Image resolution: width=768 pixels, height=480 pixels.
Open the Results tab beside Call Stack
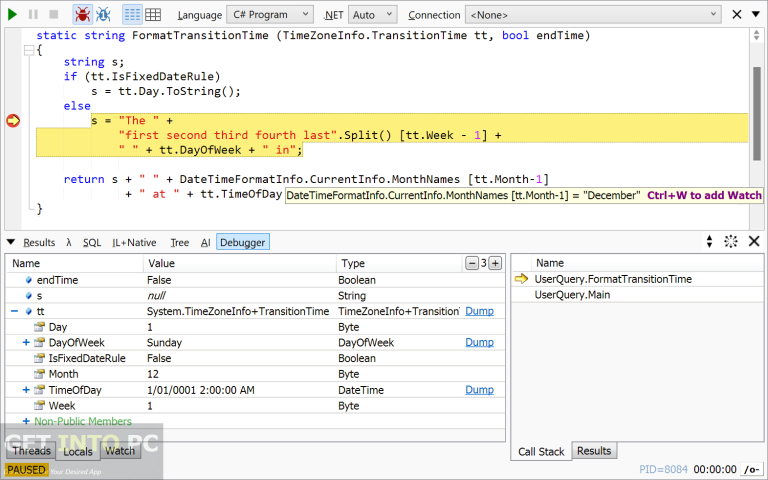(x=594, y=451)
